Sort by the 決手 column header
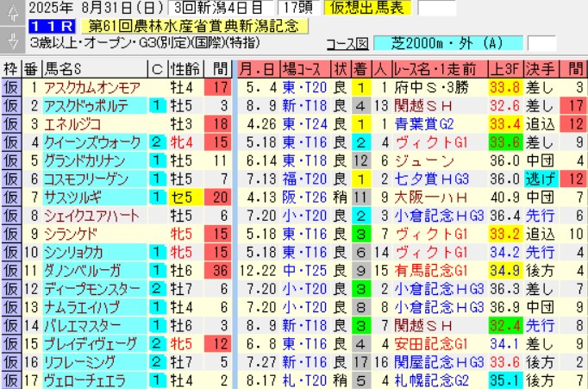 pyautogui.click(x=541, y=69)
